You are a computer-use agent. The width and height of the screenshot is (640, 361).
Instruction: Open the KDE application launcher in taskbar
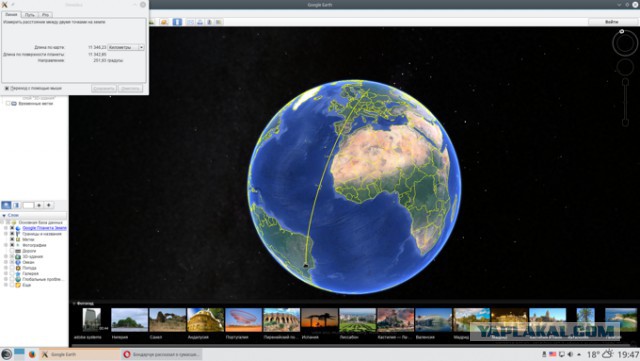[6, 354]
